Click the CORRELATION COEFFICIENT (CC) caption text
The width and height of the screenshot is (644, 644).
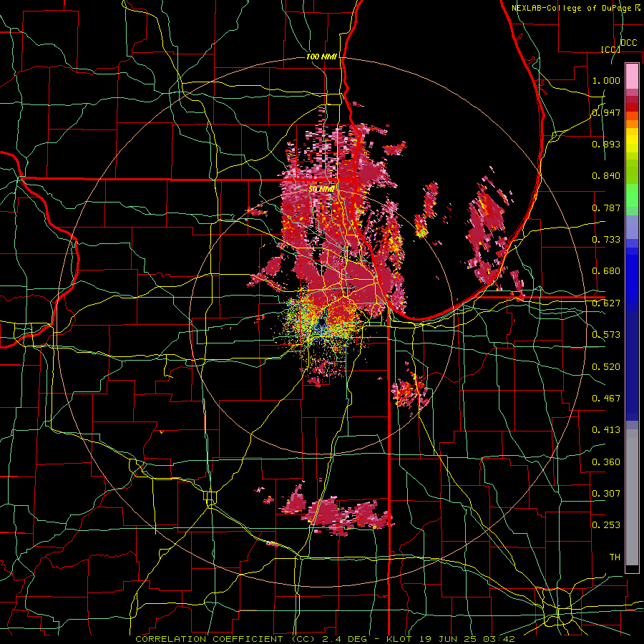point(225,639)
